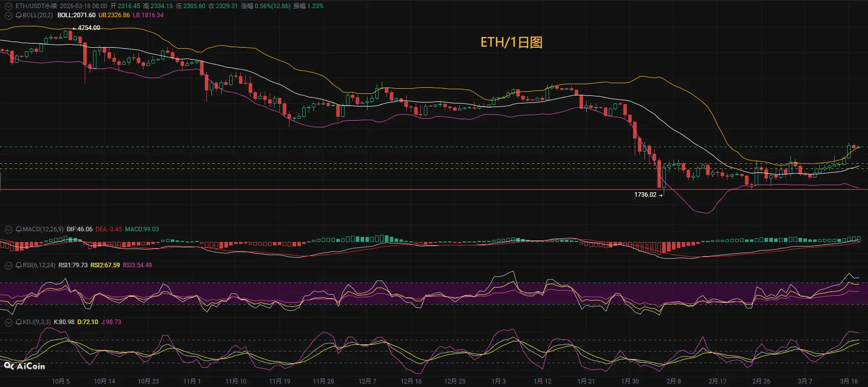The image size is (868, 387).
Task: Click the 1月 12 date label
Action: point(542,381)
